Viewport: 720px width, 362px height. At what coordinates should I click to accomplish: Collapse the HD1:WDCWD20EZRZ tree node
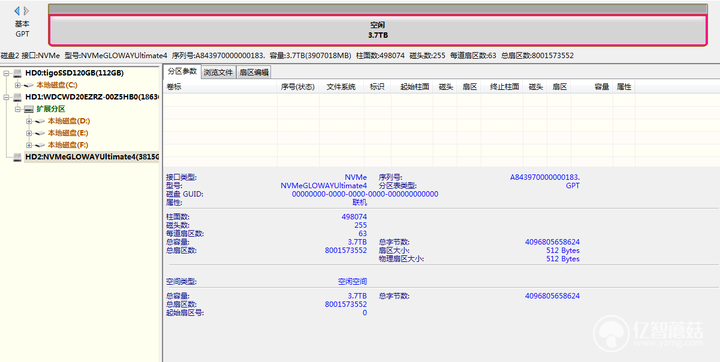[6, 97]
